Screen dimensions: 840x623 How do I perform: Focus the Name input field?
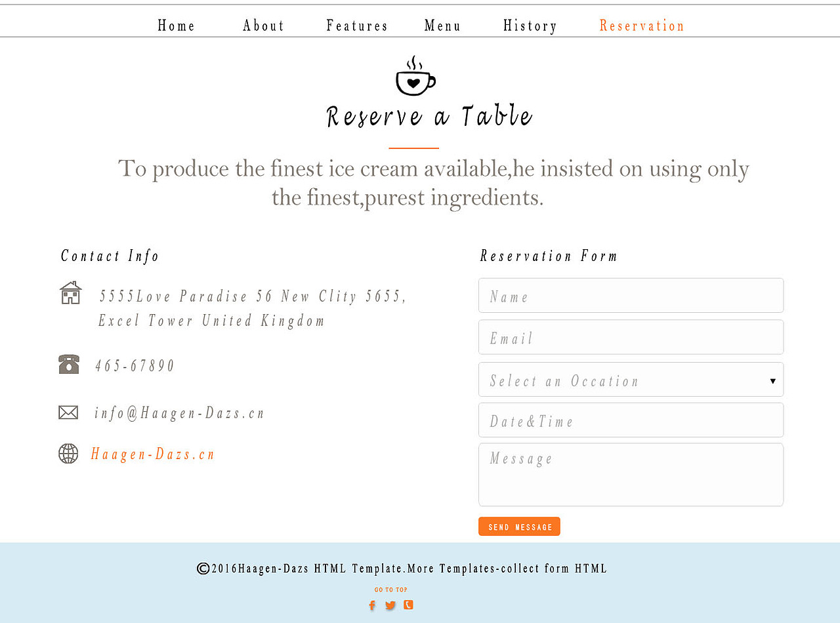coord(631,296)
